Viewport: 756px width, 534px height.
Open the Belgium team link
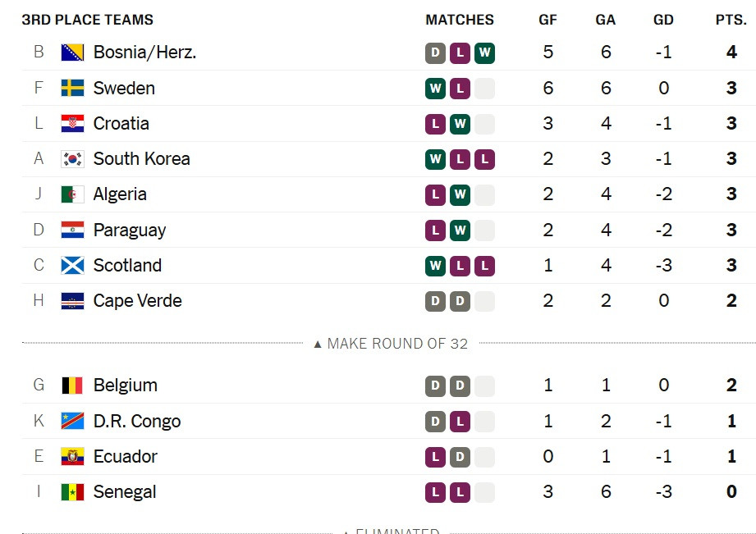(x=126, y=386)
